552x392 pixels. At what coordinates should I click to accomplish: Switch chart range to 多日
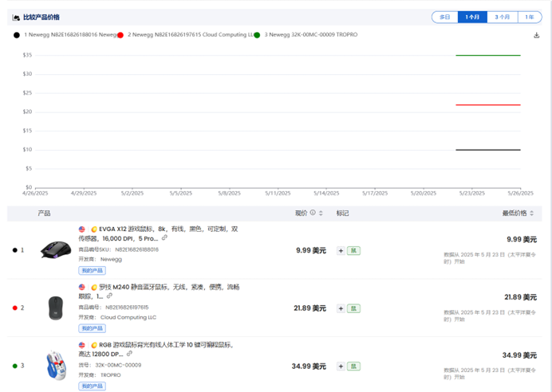[x=444, y=17]
